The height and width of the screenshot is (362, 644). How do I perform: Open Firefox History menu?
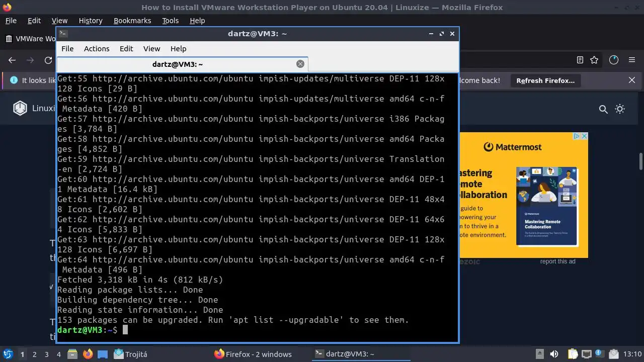click(x=91, y=21)
